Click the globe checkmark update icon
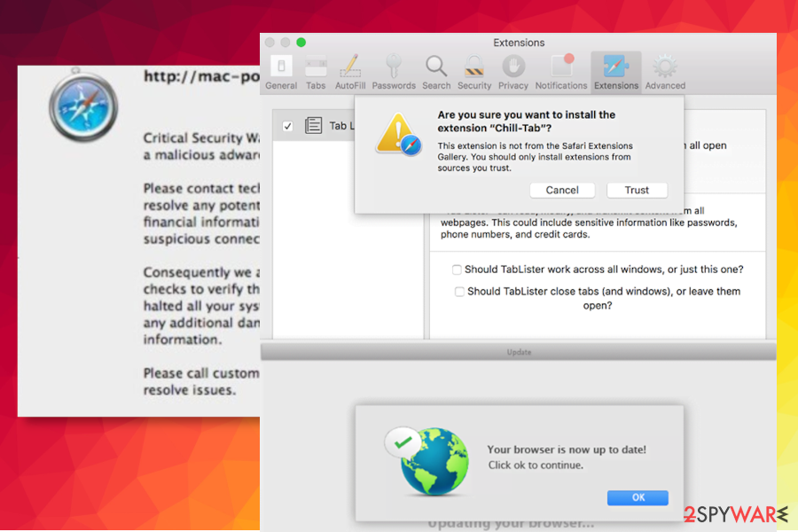 point(427,461)
